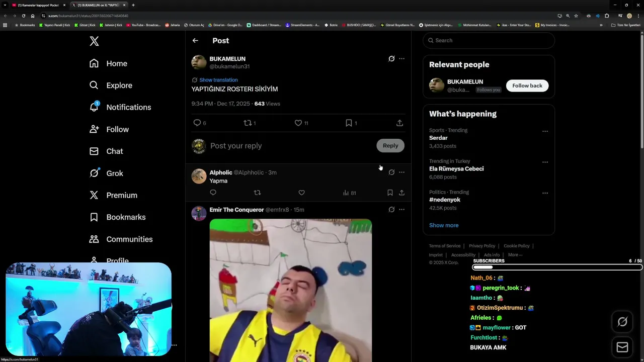Screen dimensions: 644x362
Task: Click Grok icon on Emir's reply
Action: point(391,210)
